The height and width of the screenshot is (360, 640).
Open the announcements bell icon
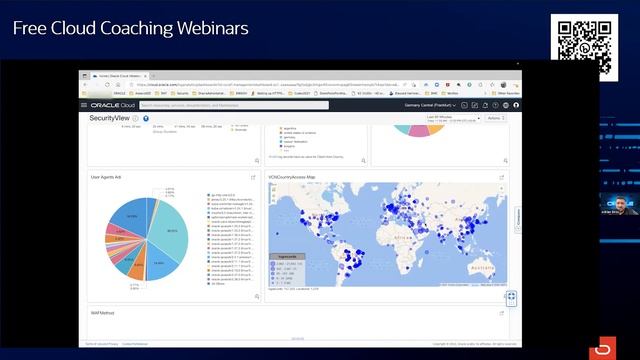pos(485,105)
